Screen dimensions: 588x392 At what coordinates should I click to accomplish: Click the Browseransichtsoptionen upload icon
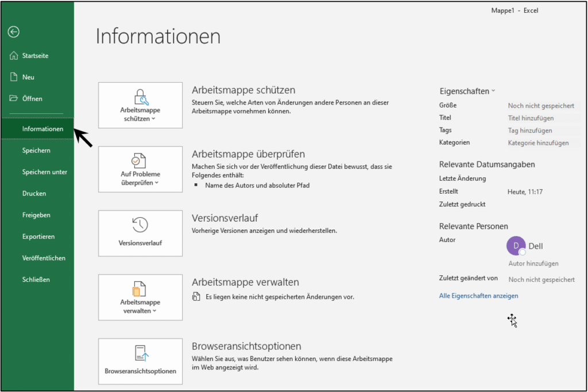[x=141, y=353]
